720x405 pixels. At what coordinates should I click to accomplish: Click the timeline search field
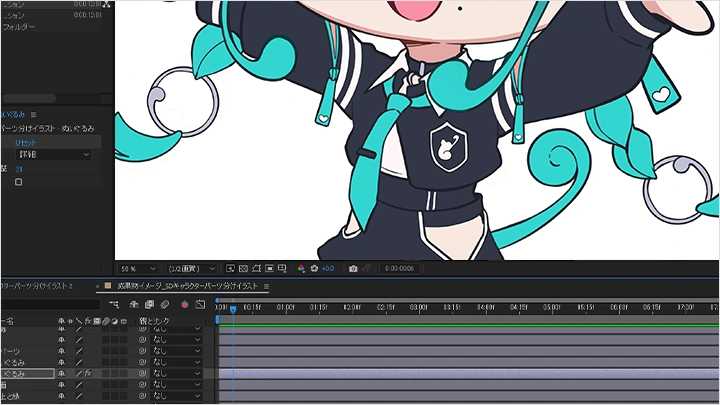point(51,304)
